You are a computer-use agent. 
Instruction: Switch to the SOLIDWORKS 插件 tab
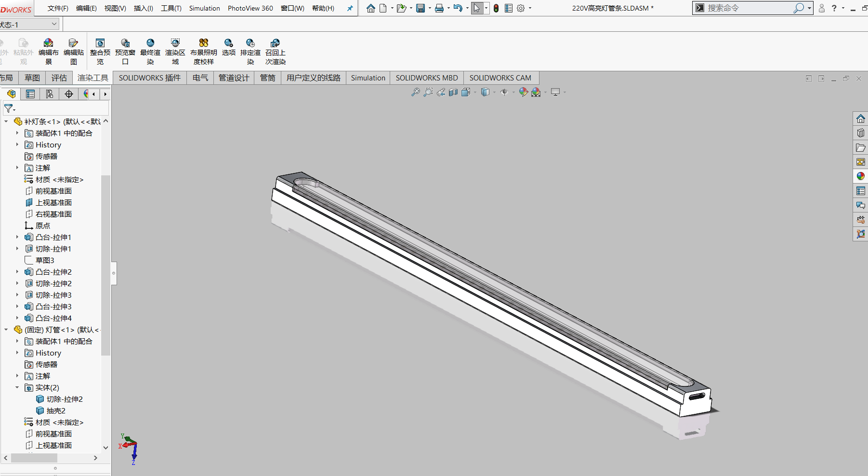[149, 78]
